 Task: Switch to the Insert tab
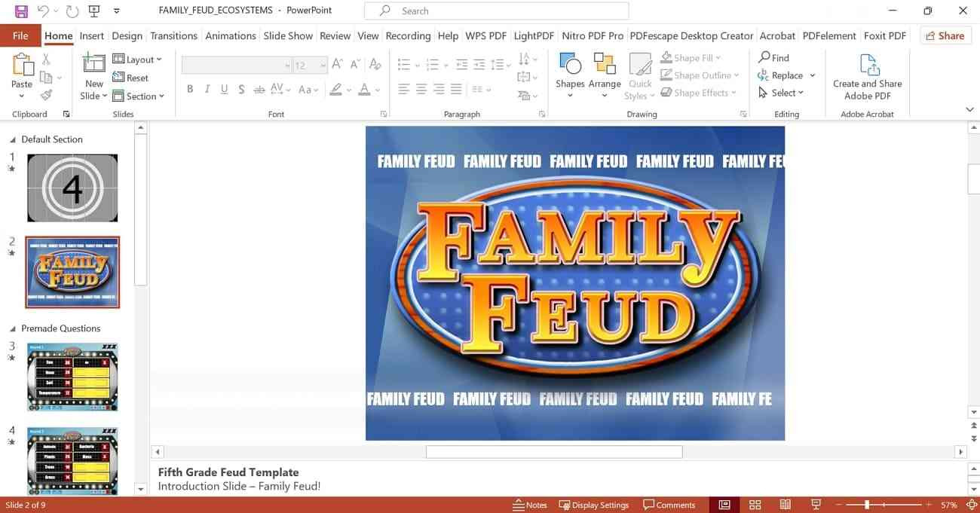(x=92, y=35)
